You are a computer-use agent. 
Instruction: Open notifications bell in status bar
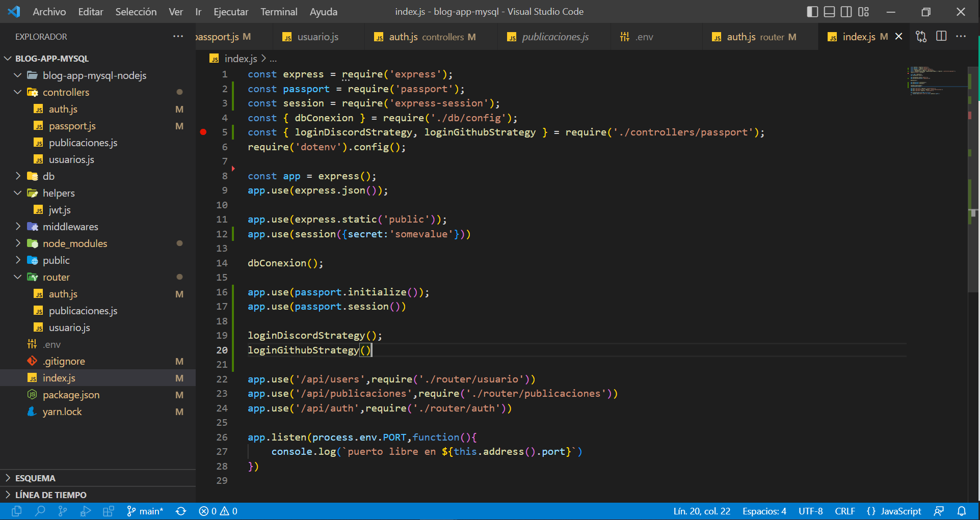961,511
